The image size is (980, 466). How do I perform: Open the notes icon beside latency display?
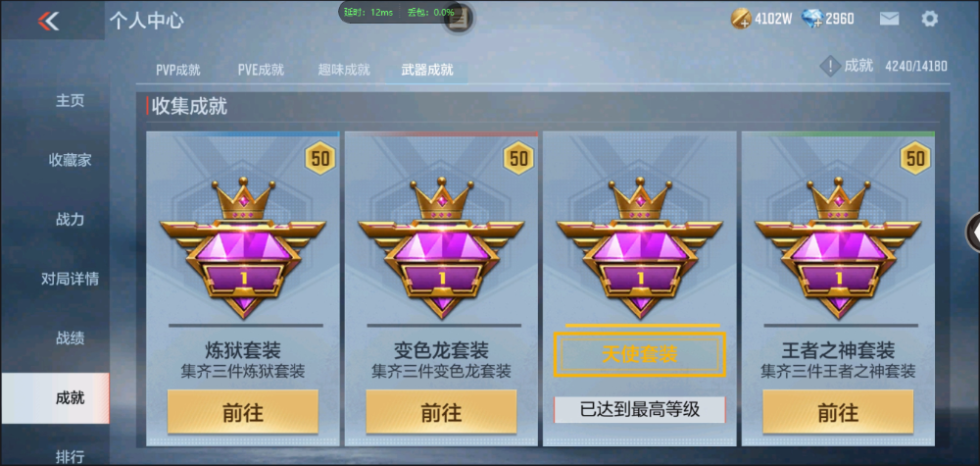coord(458,20)
